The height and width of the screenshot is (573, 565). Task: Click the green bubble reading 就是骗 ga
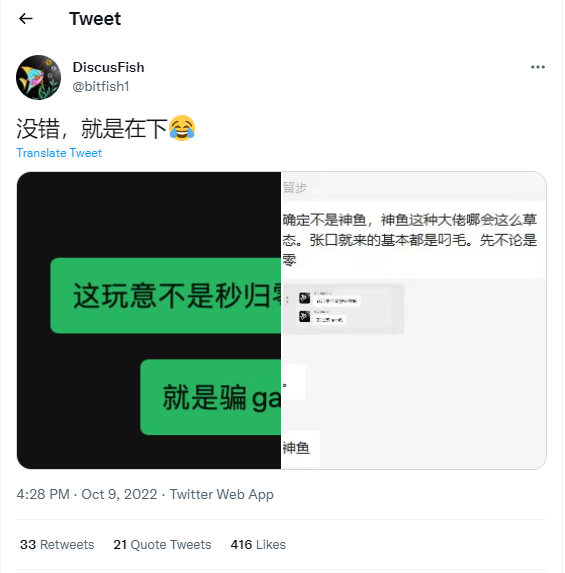coord(211,397)
